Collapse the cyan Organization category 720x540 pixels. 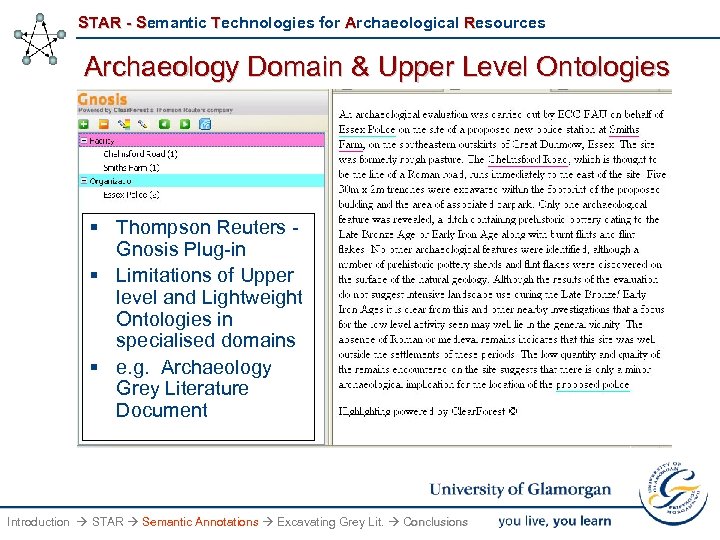click(x=84, y=181)
